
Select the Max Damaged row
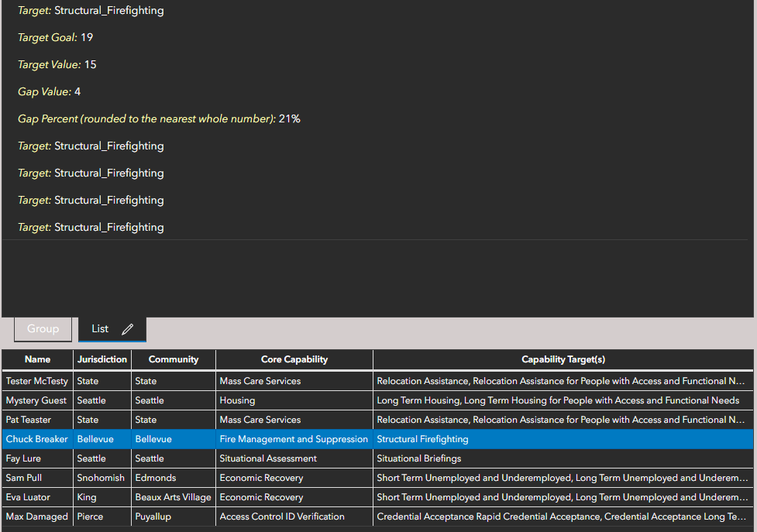pyautogui.click(x=36, y=516)
